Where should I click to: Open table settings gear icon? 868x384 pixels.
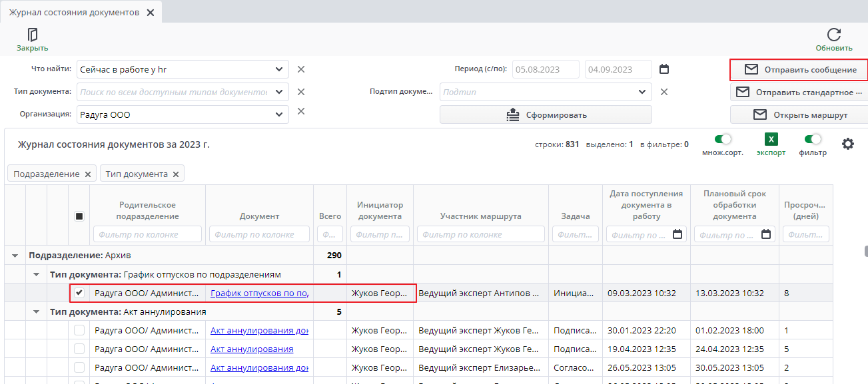pos(848,144)
